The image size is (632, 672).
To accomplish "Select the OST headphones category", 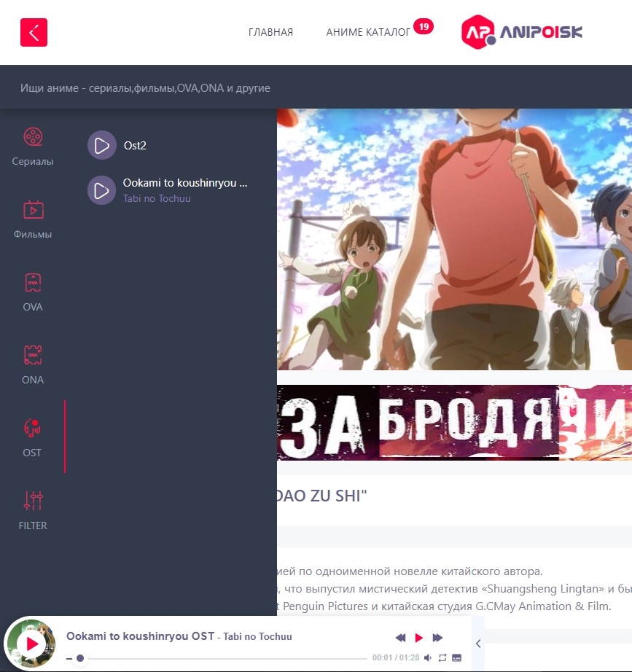I will (x=32, y=438).
